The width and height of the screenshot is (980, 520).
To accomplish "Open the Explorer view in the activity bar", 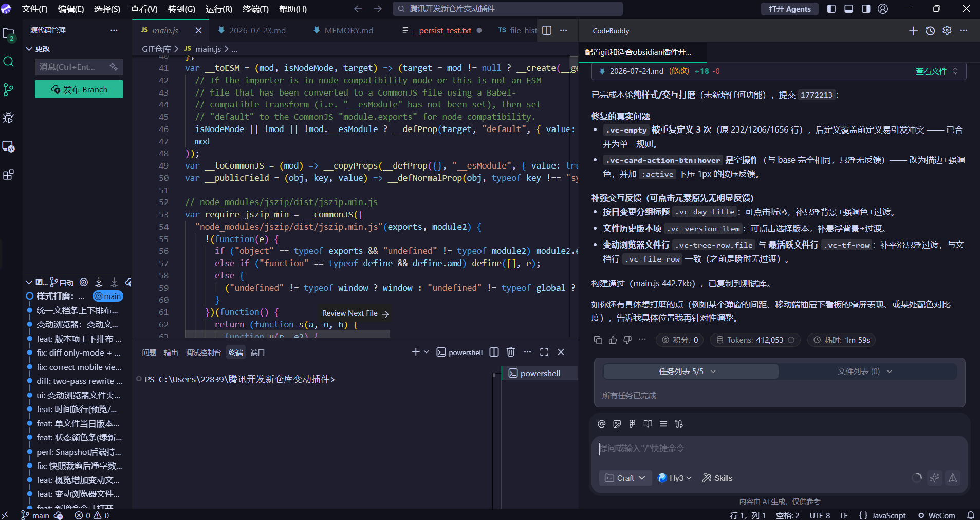I will [x=8, y=34].
